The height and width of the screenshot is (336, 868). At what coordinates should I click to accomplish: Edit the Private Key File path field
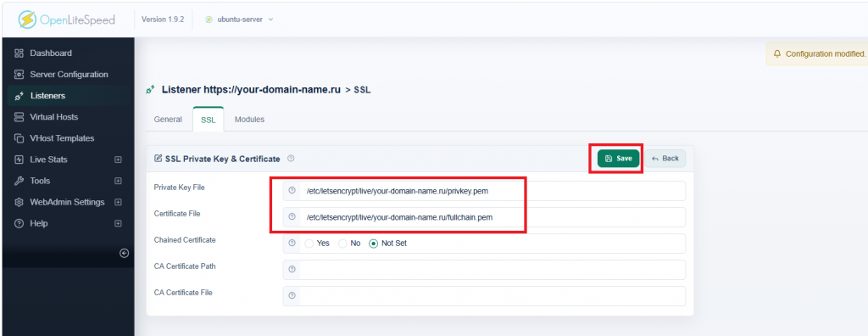coord(492,191)
